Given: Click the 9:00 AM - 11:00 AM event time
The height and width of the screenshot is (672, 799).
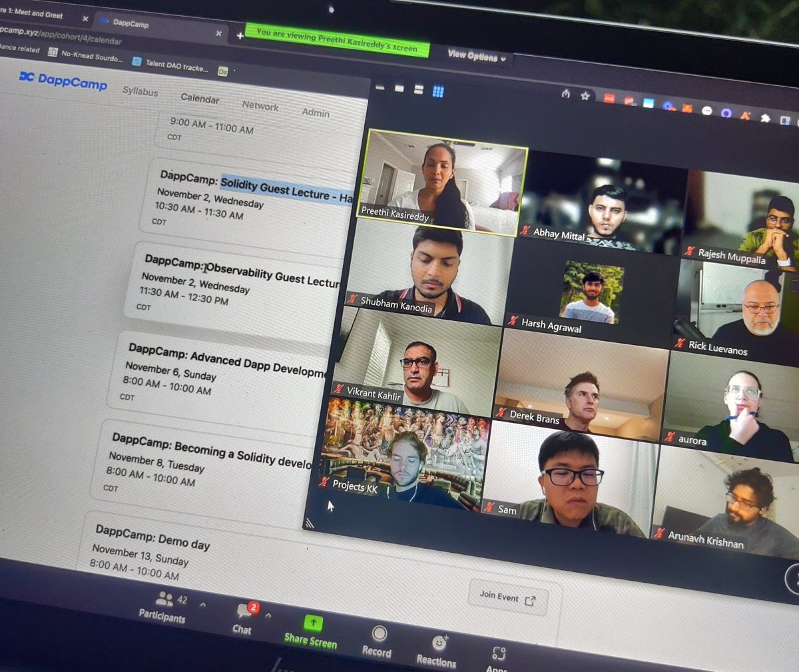Looking at the screenshot, I should pyautogui.click(x=212, y=125).
